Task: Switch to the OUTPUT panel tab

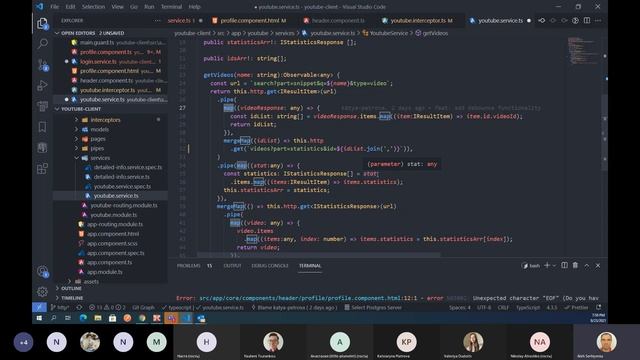Action: tap(232, 266)
